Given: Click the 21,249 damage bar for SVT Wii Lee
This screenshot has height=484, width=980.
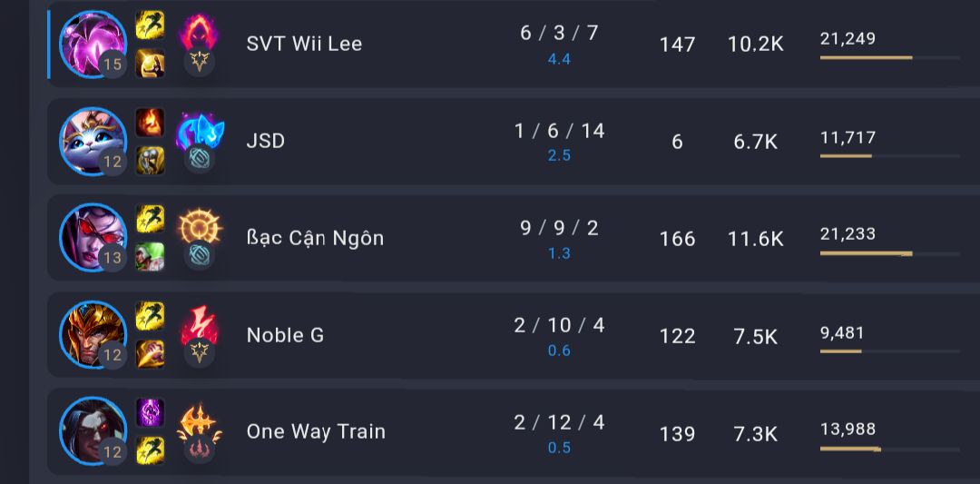Looking at the screenshot, I should click(x=890, y=57).
